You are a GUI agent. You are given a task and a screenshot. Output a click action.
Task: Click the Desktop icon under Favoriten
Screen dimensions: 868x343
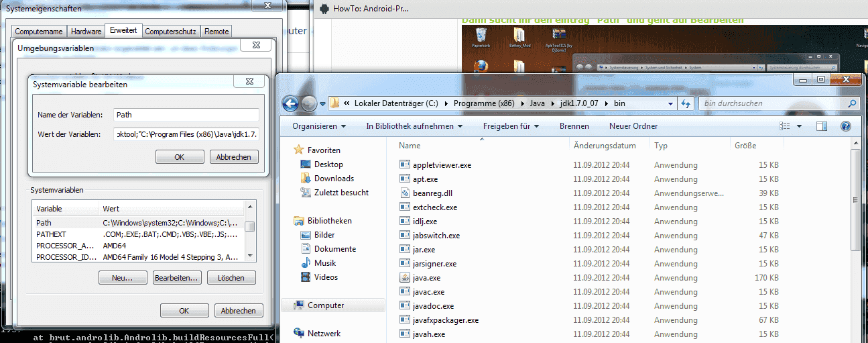coord(306,164)
